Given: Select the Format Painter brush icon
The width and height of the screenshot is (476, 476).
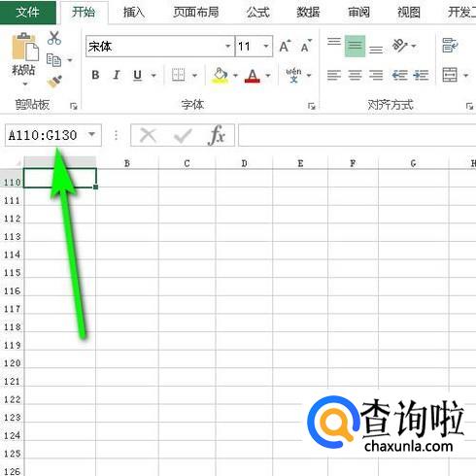Looking at the screenshot, I should pyautogui.click(x=54, y=82).
